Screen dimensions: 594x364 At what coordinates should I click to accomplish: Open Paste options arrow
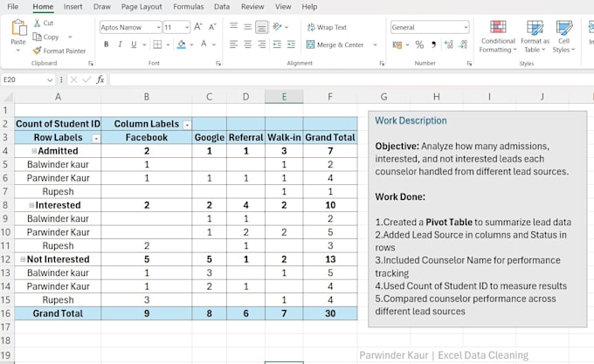(17, 50)
